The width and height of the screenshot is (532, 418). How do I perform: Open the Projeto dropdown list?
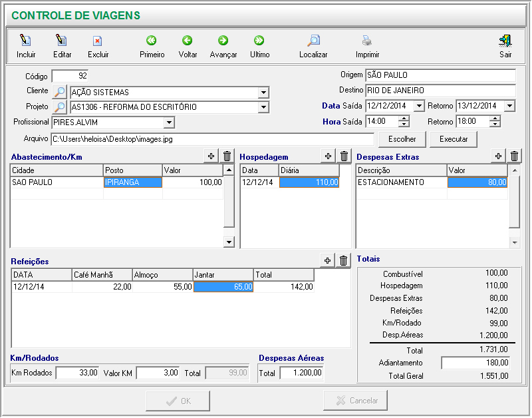[x=263, y=107]
